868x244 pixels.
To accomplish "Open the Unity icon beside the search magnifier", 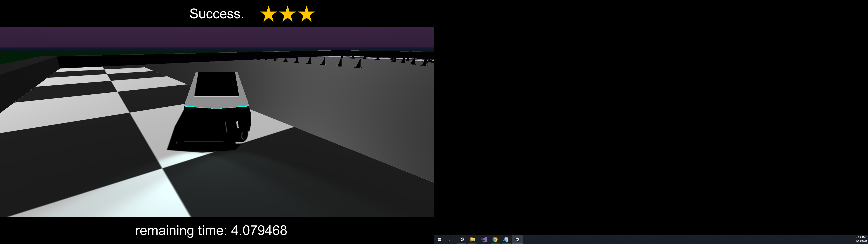I will pos(462,240).
